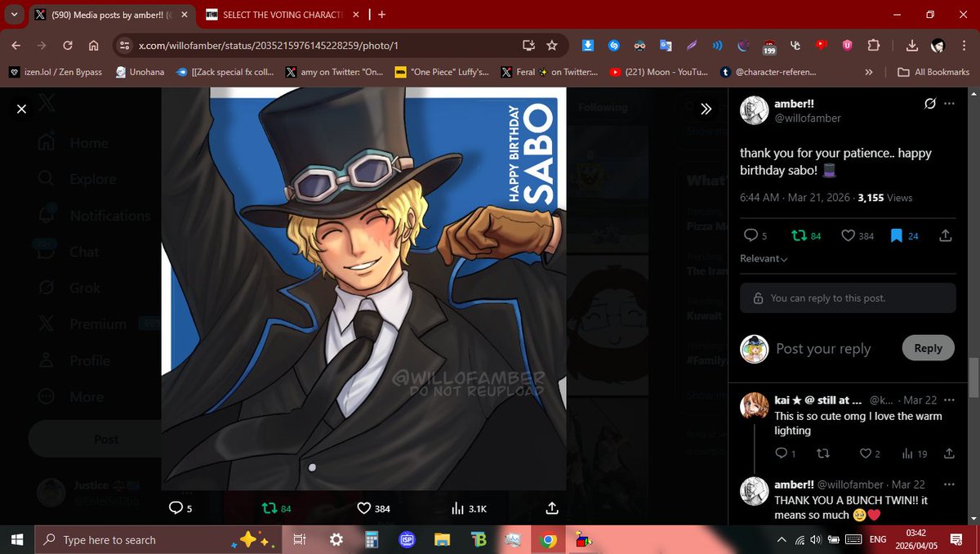Open the izen.lol / Zen Bypass bookmark

pos(56,72)
